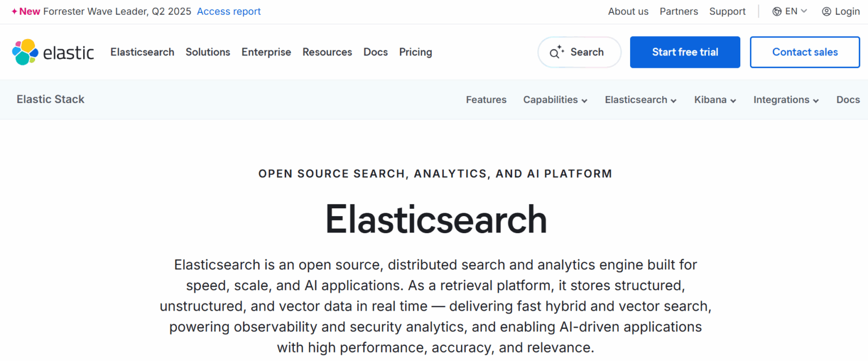Screen dimensions: 868x361
Task: Click the Login user icon
Action: [x=827, y=11]
